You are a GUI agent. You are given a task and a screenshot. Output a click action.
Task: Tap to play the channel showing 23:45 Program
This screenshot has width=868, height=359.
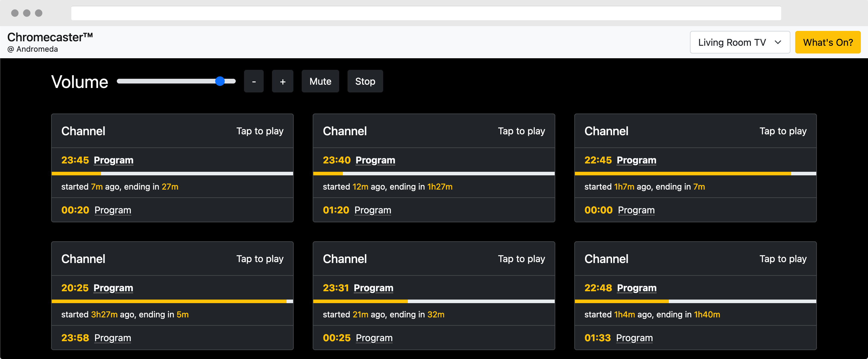[260, 131]
